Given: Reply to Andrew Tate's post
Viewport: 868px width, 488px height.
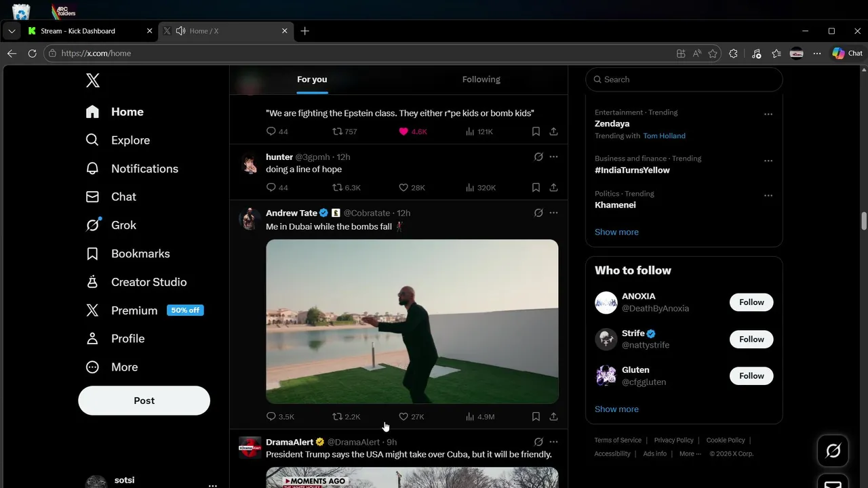Looking at the screenshot, I should point(280,417).
